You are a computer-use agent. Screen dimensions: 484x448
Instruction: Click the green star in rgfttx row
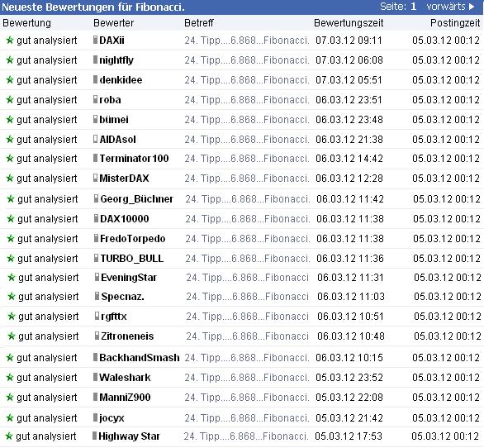(x=11, y=316)
